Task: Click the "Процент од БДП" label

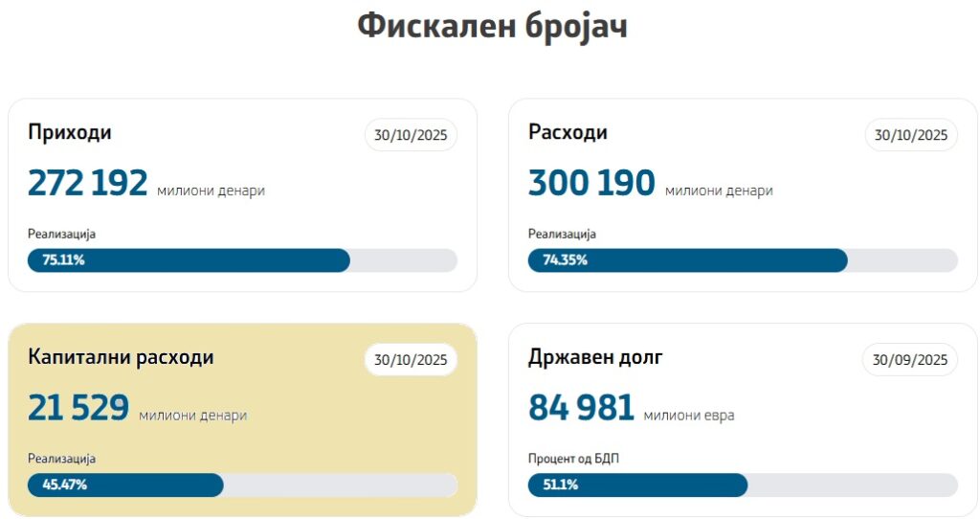Action: (574, 459)
